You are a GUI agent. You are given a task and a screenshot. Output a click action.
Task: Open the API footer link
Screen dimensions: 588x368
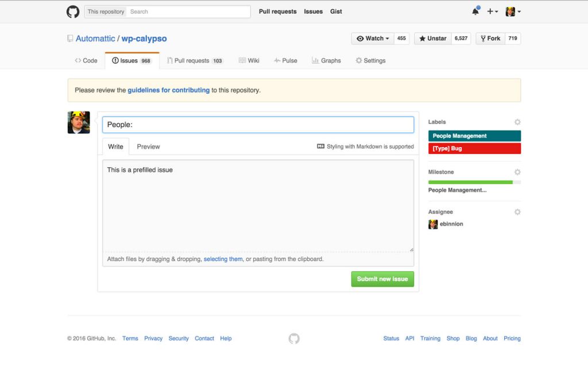pos(409,338)
